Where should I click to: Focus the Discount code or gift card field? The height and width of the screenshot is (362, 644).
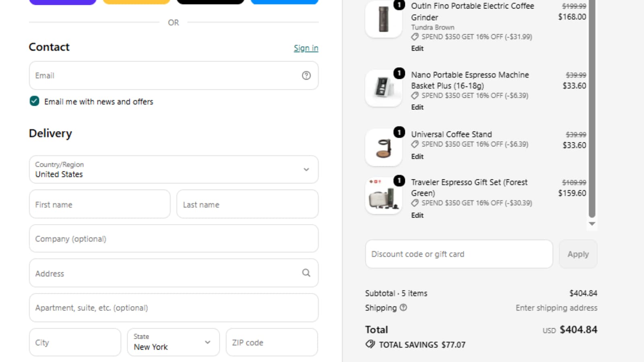(x=459, y=254)
